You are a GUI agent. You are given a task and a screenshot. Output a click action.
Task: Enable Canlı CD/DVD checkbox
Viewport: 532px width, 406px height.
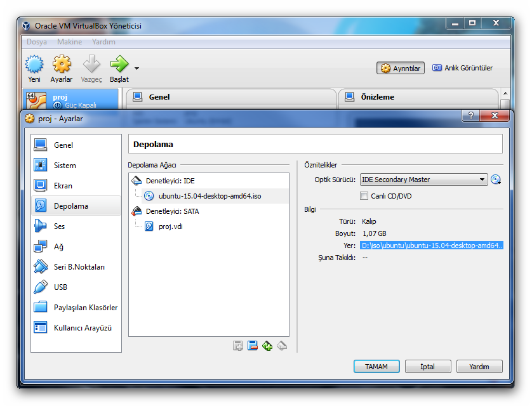[x=364, y=196]
